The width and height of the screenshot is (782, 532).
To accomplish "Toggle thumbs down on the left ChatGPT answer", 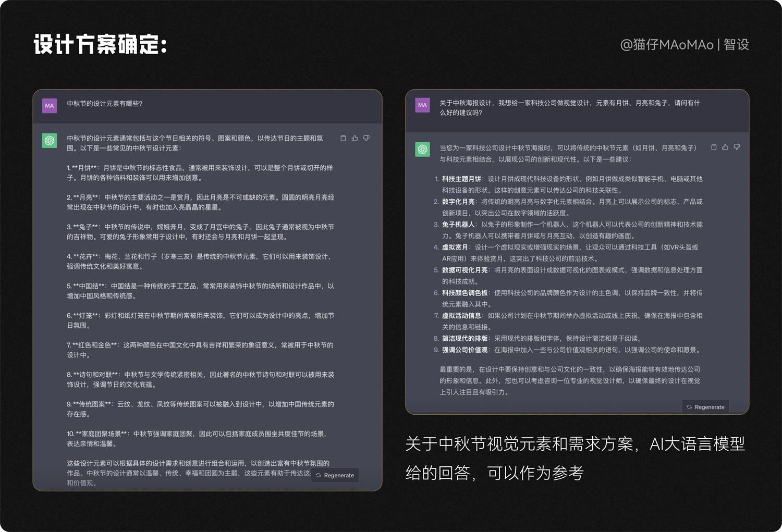I will [366, 138].
